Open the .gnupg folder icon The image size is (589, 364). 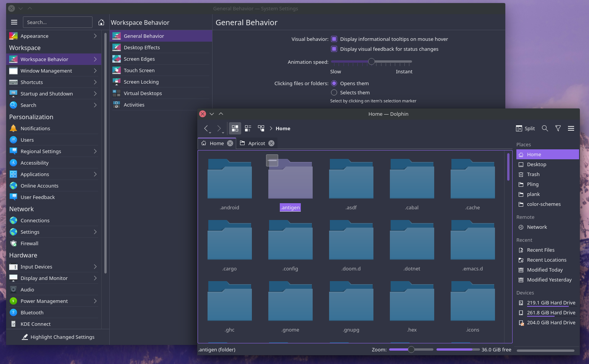[351, 301]
